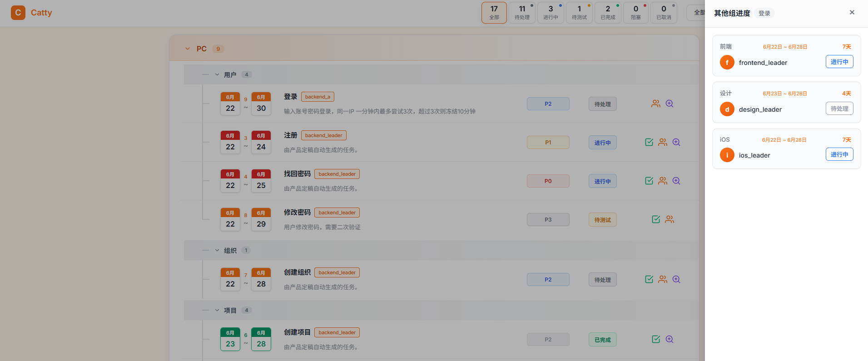
Task: Select the 已取消 0 filter tab
Action: click(664, 13)
